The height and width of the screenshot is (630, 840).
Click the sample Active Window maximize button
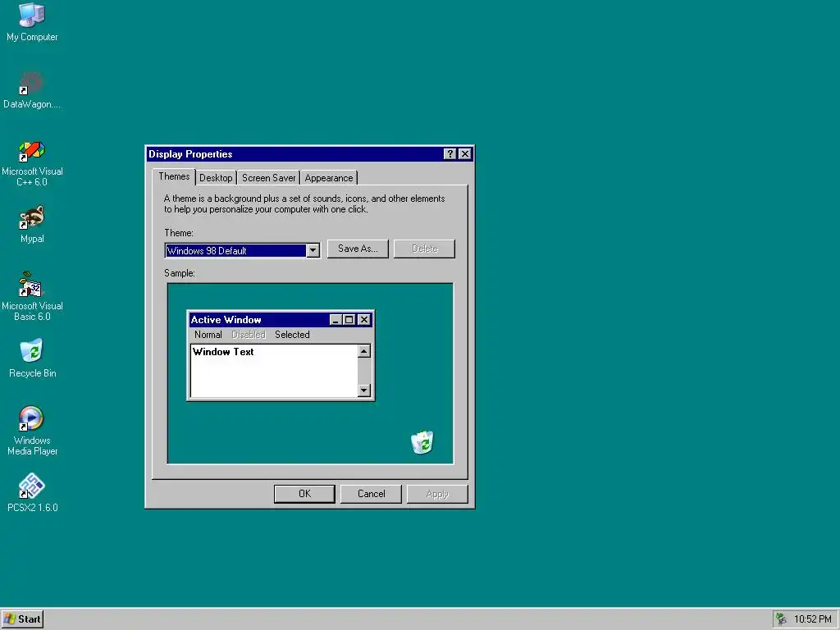click(x=349, y=320)
